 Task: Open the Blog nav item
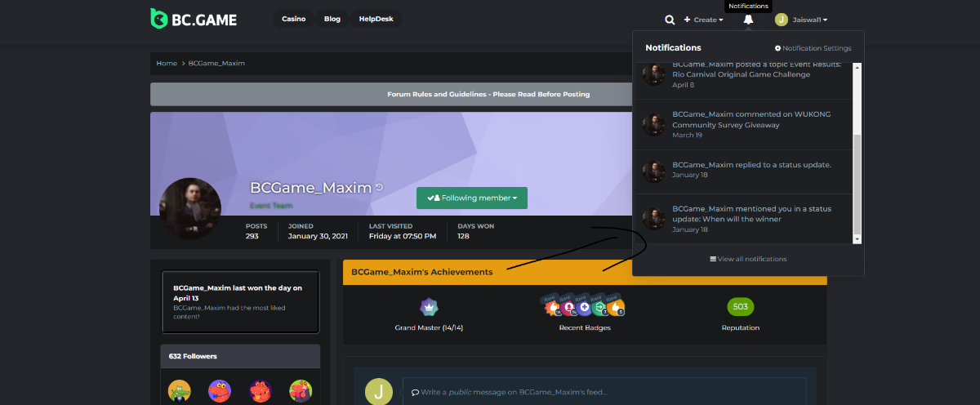(x=332, y=19)
